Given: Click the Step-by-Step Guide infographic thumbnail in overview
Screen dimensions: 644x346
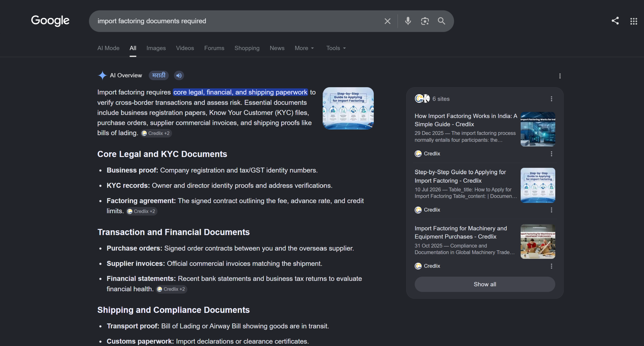Looking at the screenshot, I should (x=348, y=108).
